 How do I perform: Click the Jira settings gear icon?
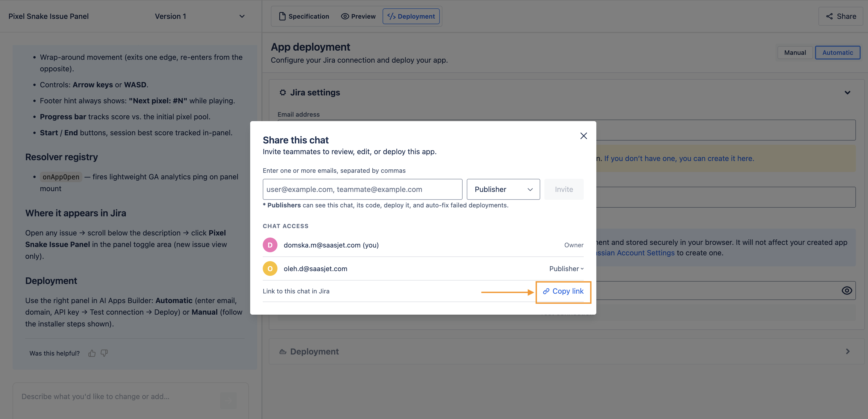(283, 92)
